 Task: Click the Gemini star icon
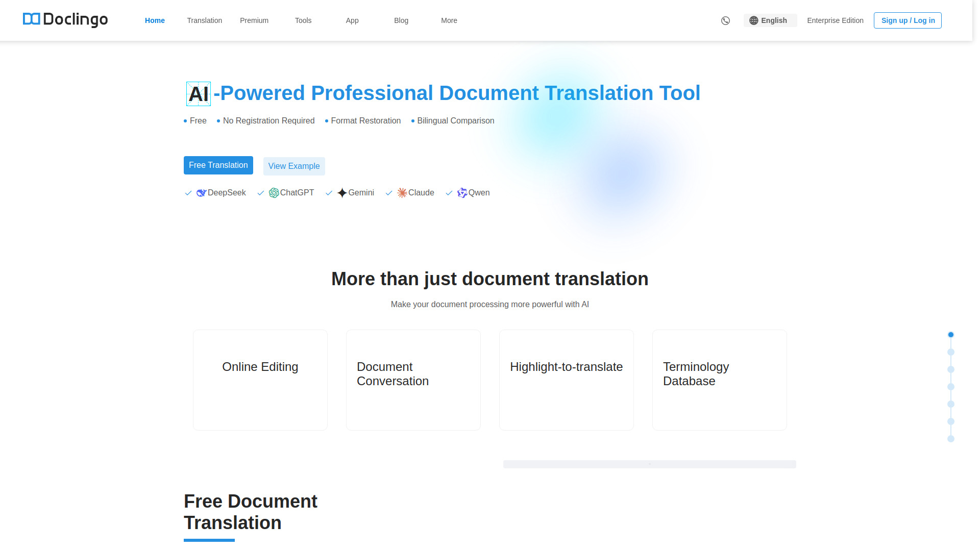(342, 193)
